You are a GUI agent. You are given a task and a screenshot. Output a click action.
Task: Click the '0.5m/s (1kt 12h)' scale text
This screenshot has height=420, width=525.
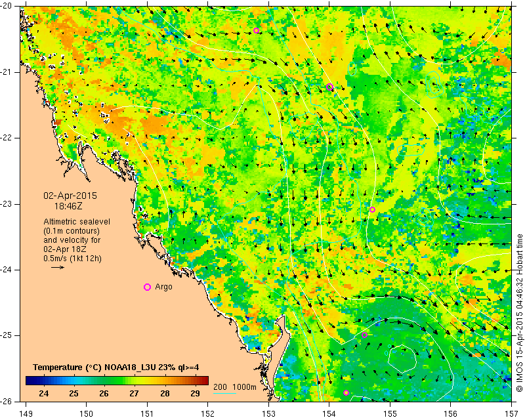(x=73, y=259)
